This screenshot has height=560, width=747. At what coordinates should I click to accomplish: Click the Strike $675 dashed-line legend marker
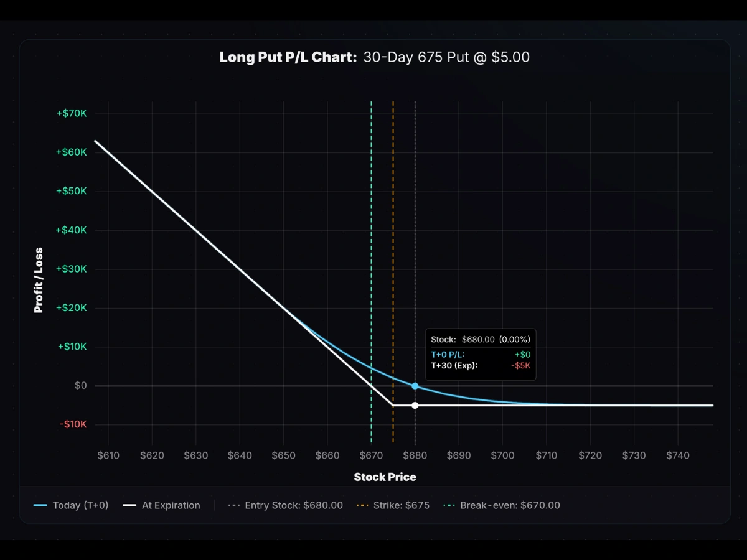click(x=361, y=505)
